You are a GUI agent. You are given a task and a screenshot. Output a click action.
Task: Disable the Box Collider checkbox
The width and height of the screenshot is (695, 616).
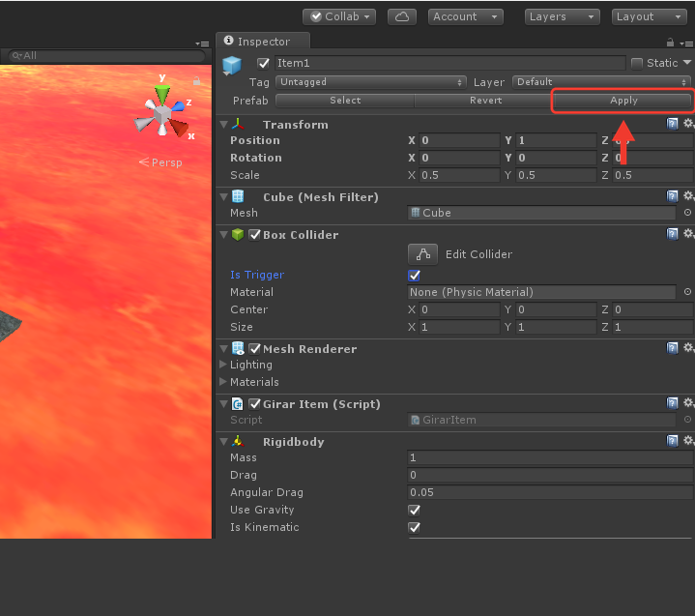(254, 235)
